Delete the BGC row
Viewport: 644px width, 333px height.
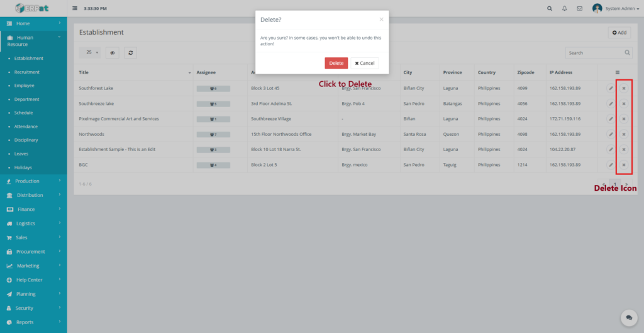click(623, 165)
